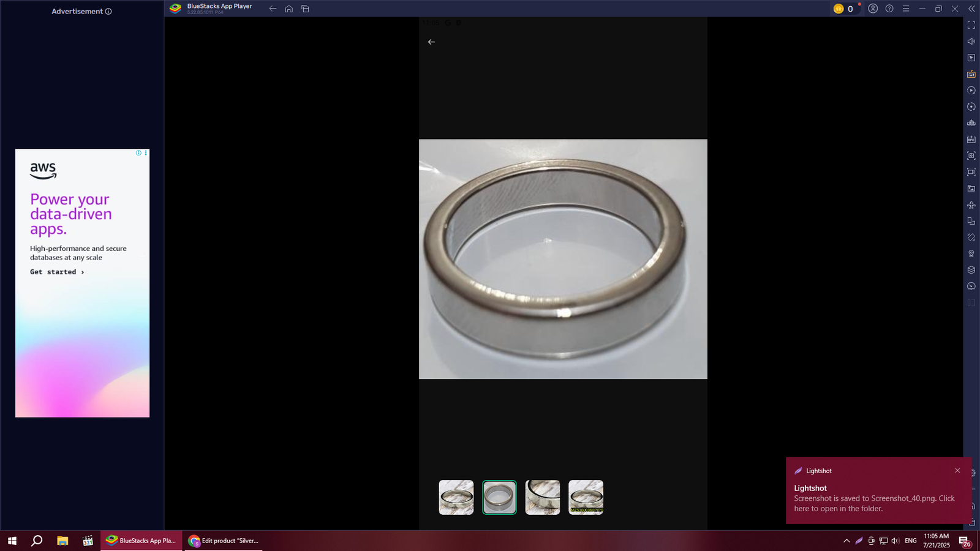Show hidden system tray icons
This screenshot has width=980, height=551.
tap(846, 541)
